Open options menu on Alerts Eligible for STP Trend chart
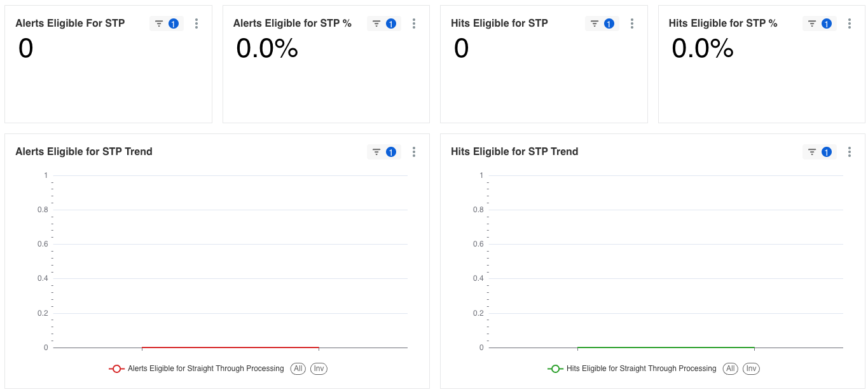Screen dimensions: 868x392 pyautogui.click(x=414, y=152)
